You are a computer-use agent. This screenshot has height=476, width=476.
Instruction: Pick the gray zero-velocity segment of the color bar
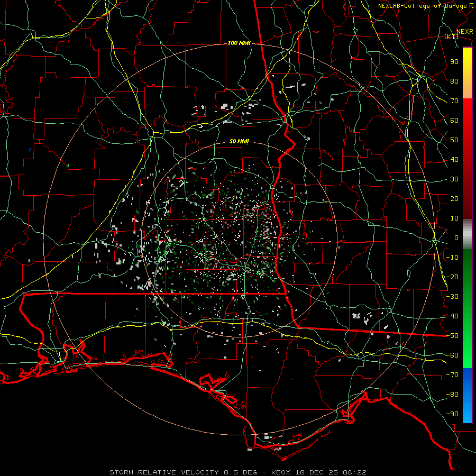pyautogui.click(x=467, y=234)
